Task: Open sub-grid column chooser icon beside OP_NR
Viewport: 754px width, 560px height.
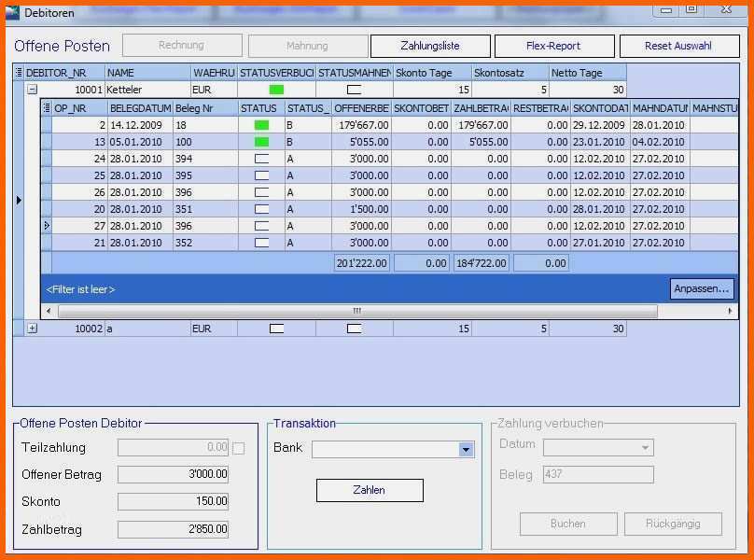Action: pyautogui.click(x=47, y=108)
